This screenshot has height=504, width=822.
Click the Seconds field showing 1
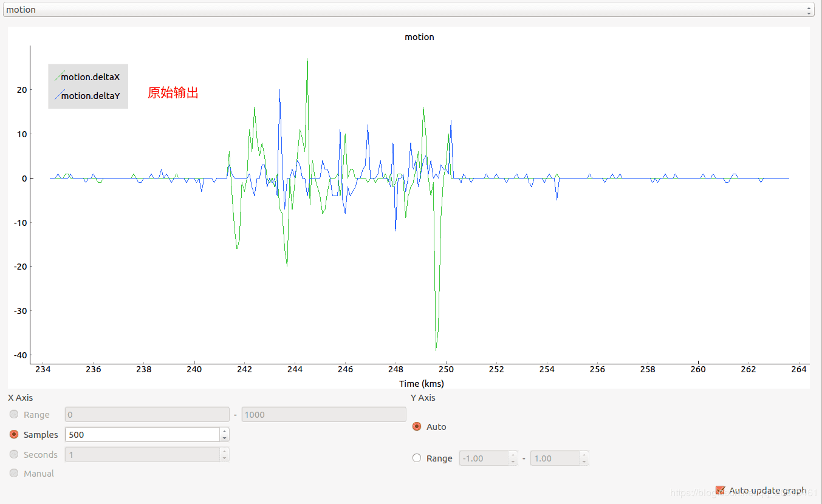pos(142,454)
